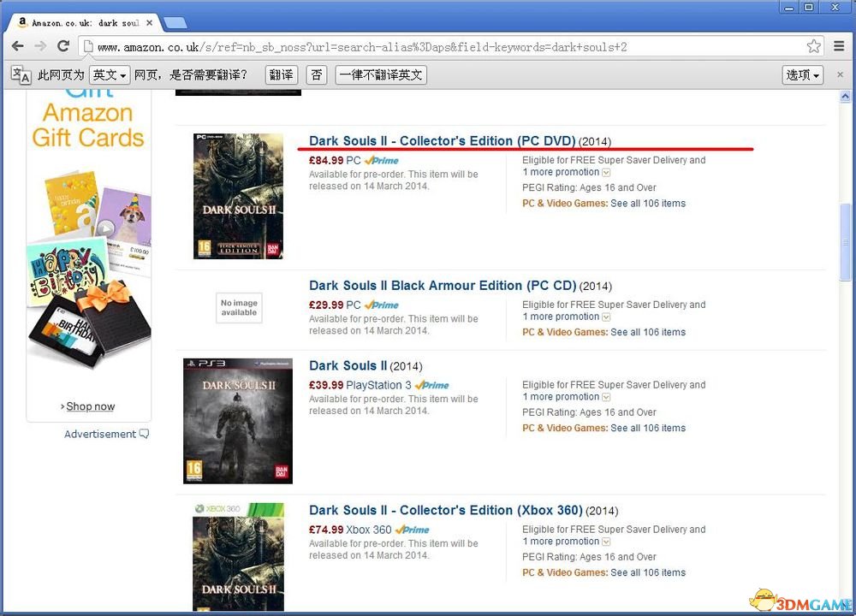Click the 否 decline translation button
This screenshot has height=616, width=856.
[317, 74]
